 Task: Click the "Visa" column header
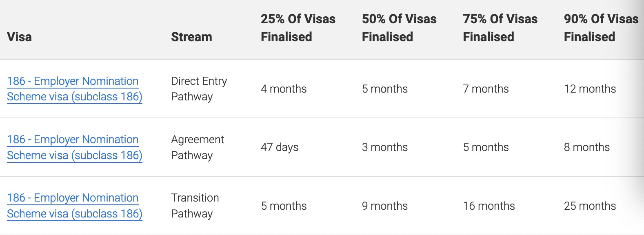[19, 37]
